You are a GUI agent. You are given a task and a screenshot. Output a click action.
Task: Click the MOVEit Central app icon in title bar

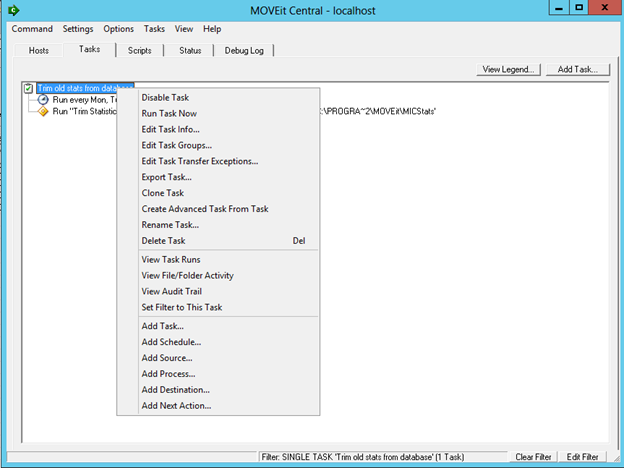click(x=14, y=10)
